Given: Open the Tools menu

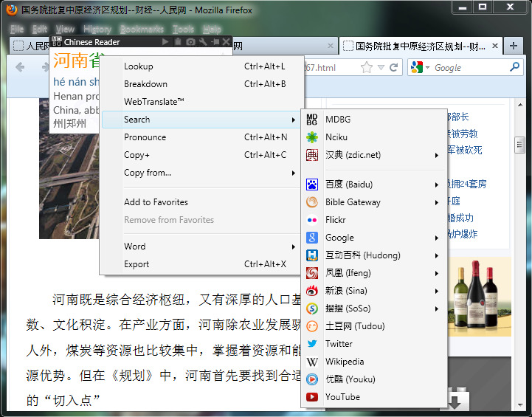Looking at the screenshot, I should point(183,30).
